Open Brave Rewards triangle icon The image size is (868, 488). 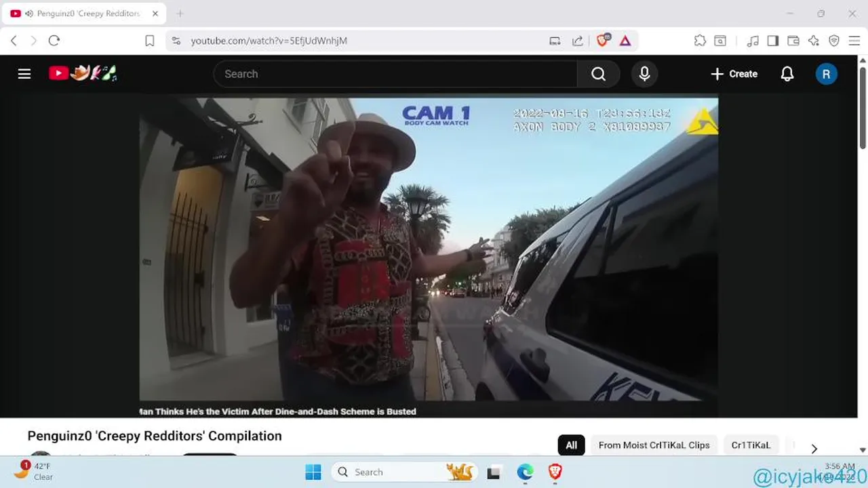(x=625, y=41)
